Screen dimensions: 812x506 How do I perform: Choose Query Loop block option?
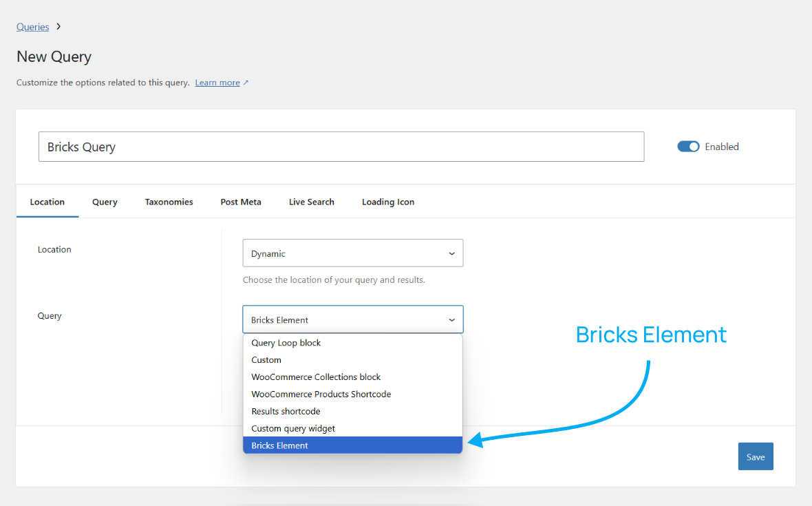pos(352,343)
